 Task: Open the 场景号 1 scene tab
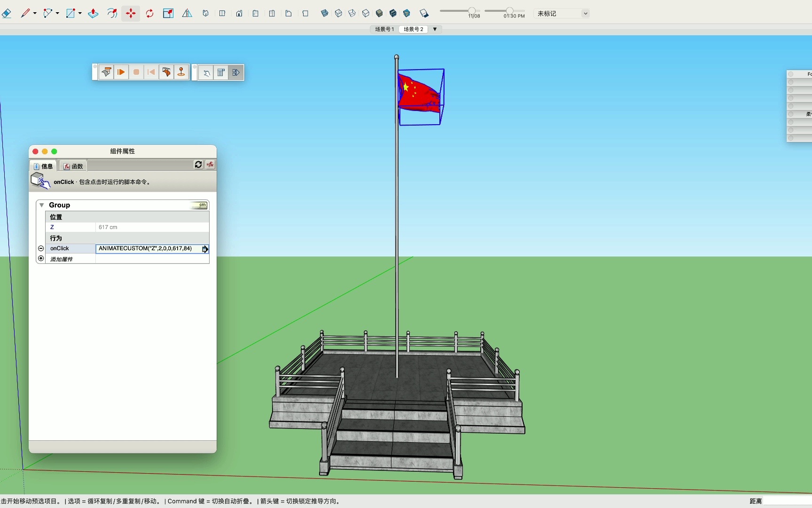click(384, 29)
